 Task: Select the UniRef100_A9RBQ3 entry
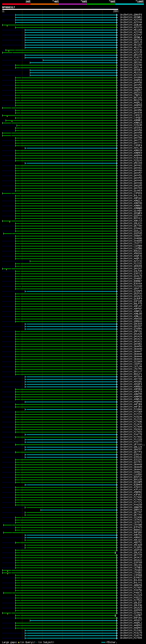click(131, 387)
